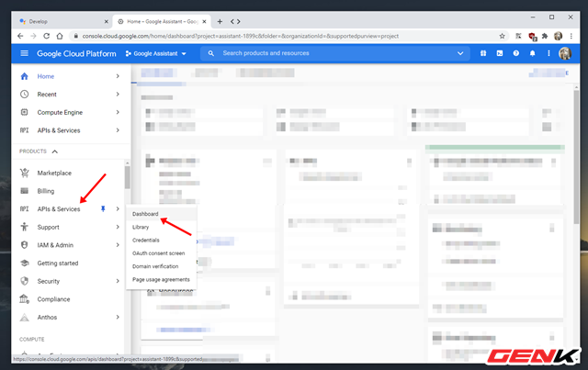Bookmark page with the star icon
Image resolution: width=588 pixels, height=370 pixels.
[503, 36]
